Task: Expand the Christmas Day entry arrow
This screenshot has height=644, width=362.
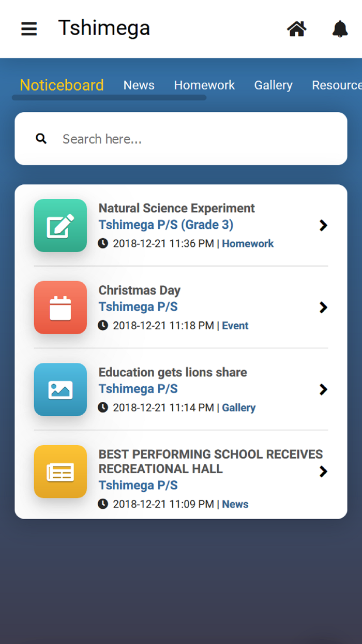Action: click(x=323, y=308)
